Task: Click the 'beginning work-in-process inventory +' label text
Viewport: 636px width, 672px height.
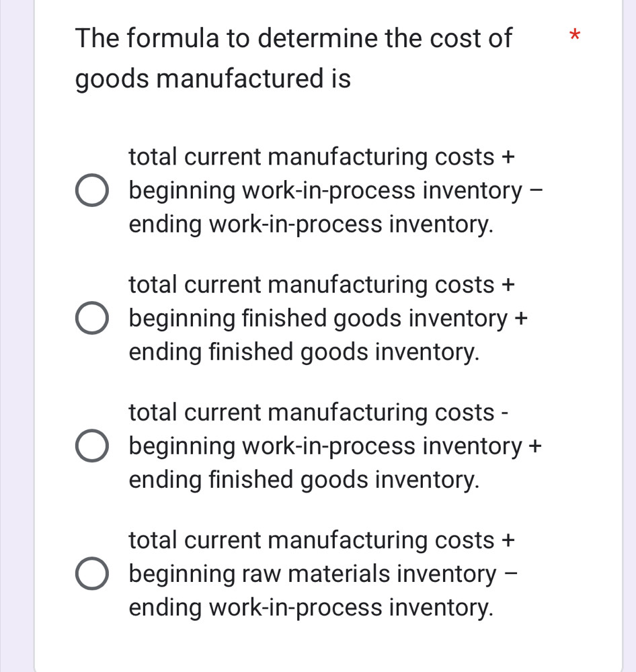Action: coord(335,447)
